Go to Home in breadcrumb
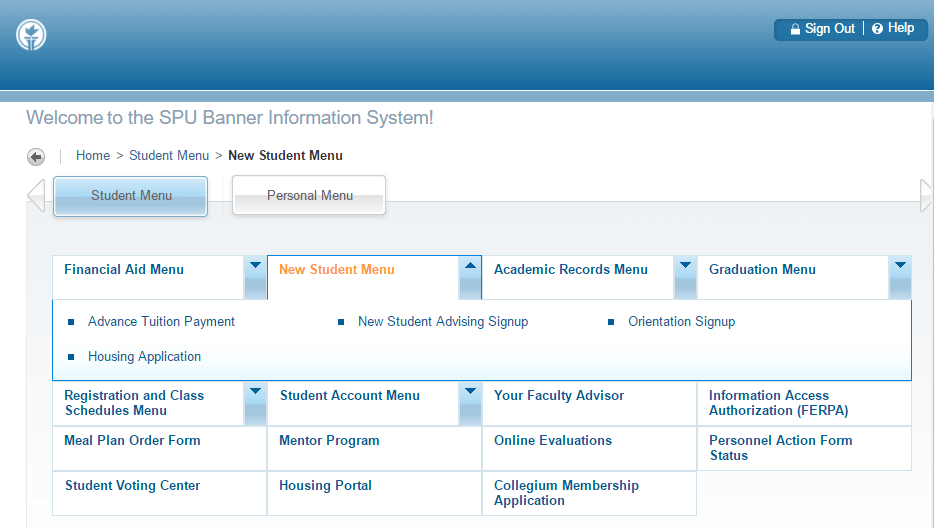 (93, 156)
